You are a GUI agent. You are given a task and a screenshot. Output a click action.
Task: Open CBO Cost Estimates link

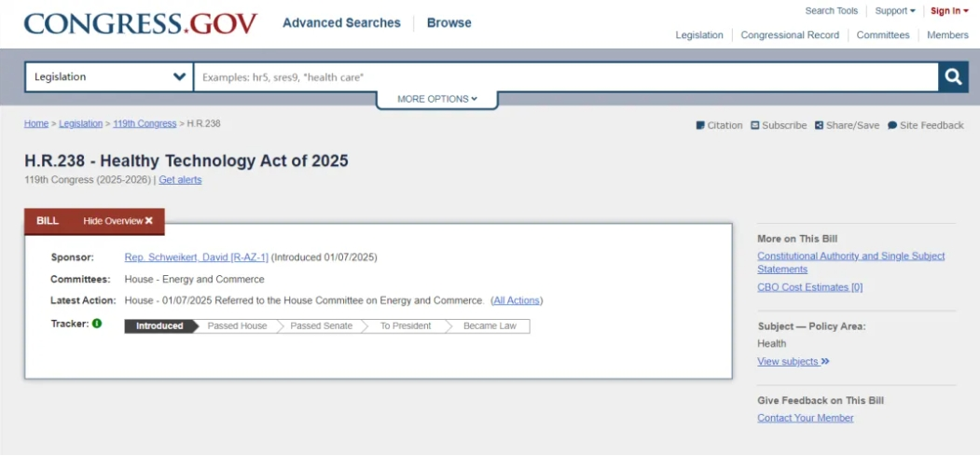tap(809, 287)
